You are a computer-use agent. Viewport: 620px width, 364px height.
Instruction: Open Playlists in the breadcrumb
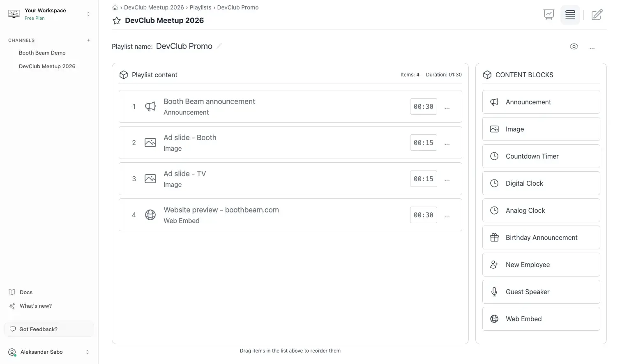[x=201, y=7]
